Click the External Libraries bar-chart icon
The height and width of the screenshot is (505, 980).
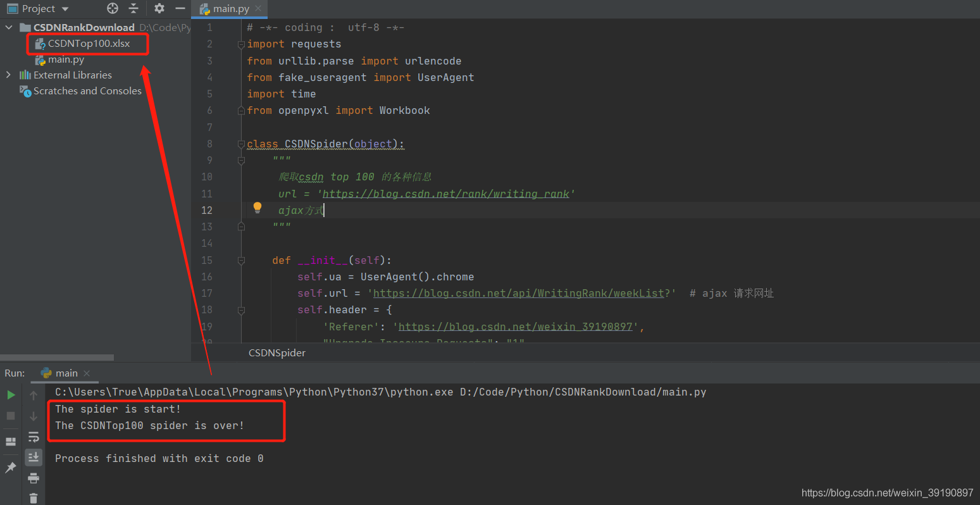tap(25, 75)
